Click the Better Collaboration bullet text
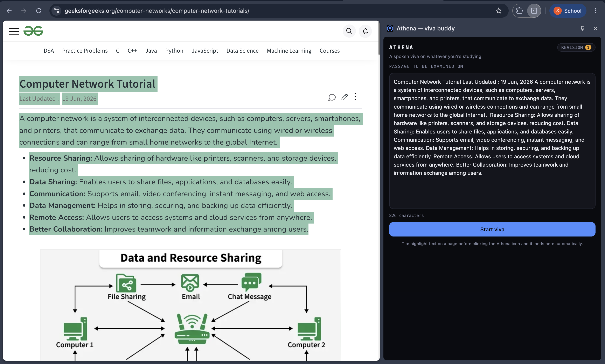This screenshot has width=605, height=364. [169, 229]
